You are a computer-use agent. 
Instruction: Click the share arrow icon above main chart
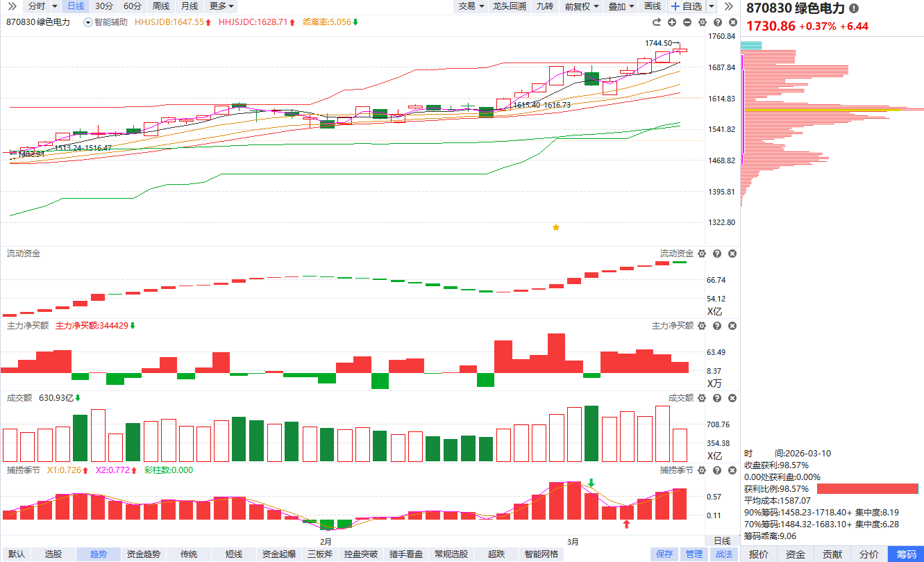point(656,22)
